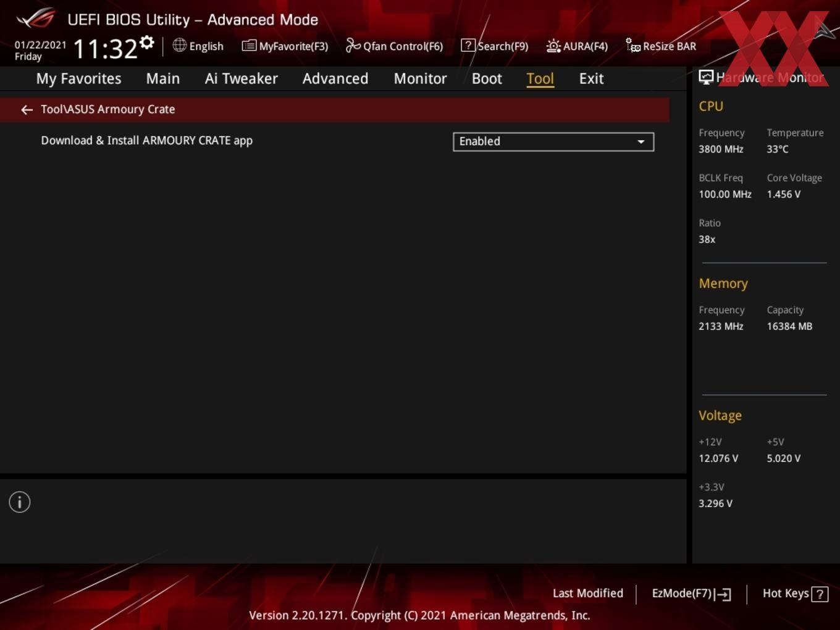Click the dropdown arrow beside Enabled
Image resolution: width=840 pixels, height=630 pixels.
pyautogui.click(x=641, y=142)
